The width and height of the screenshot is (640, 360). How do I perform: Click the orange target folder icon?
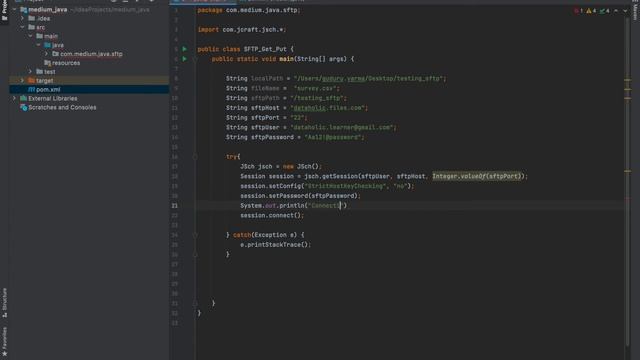pyautogui.click(x=31, y=81)
